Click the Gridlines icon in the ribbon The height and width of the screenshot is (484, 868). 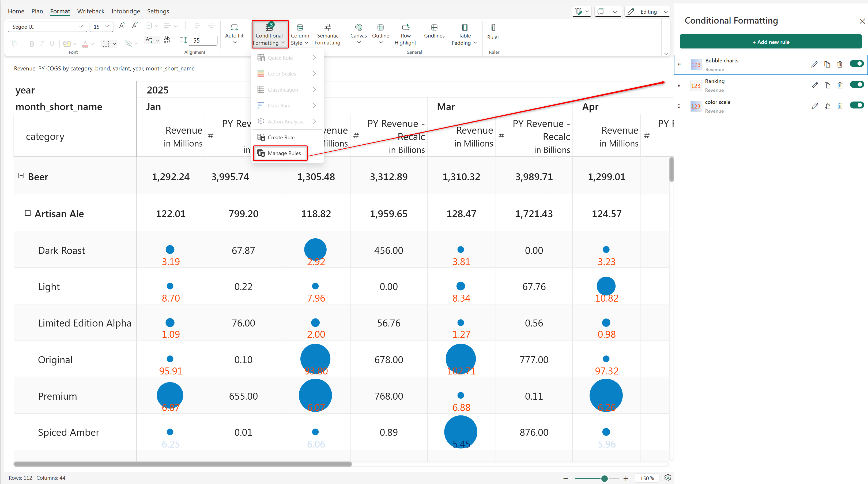click(434, 31)
